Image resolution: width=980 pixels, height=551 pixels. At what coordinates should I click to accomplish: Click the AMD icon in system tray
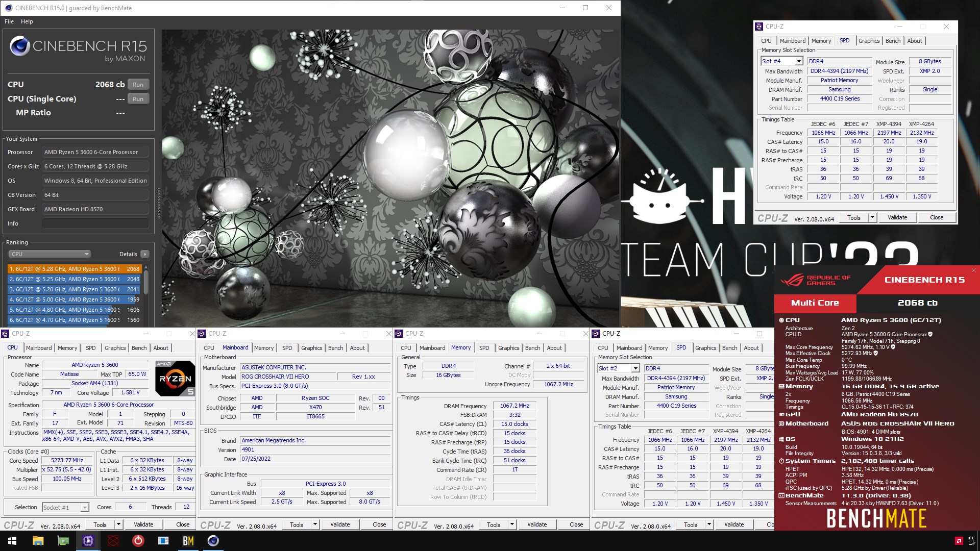[x=959, y=541]
